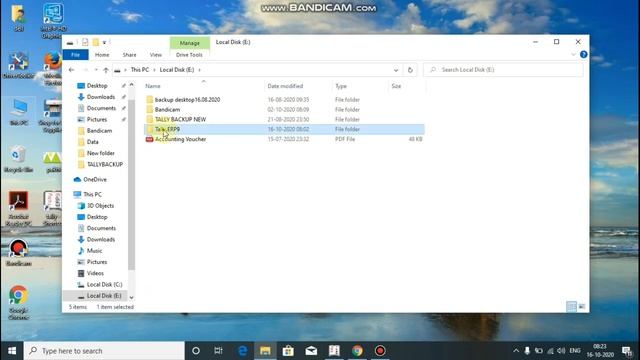Open Task View on taskbar
Screen dimensions: 640x360
pos(219,351)
